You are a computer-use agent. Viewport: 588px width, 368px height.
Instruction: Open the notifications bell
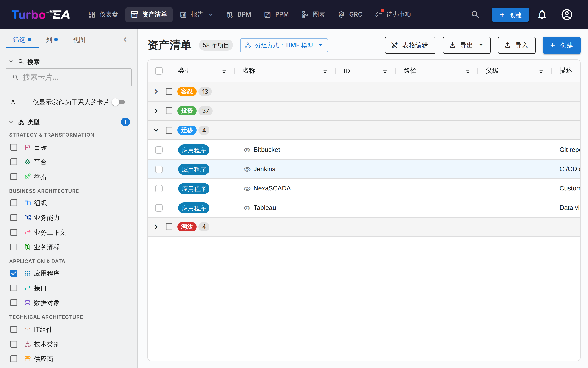pos(542,14)
